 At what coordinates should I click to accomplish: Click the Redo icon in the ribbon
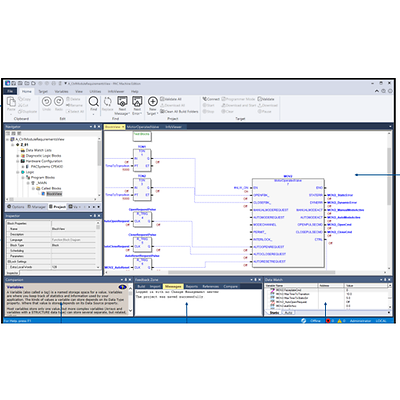coord(59,101)
